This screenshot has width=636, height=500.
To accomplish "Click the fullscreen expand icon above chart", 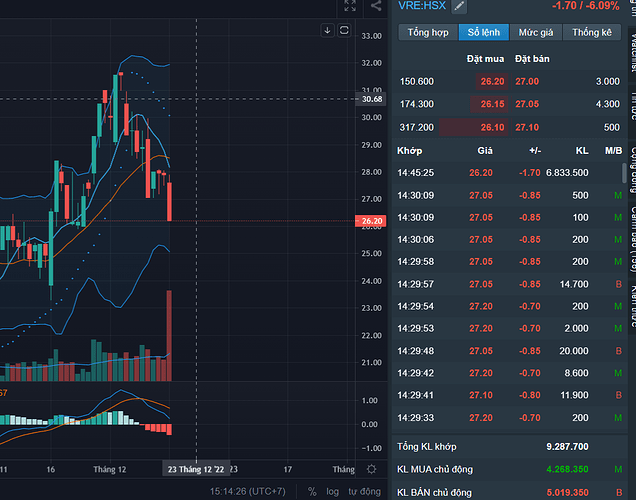I will [349, 6].
